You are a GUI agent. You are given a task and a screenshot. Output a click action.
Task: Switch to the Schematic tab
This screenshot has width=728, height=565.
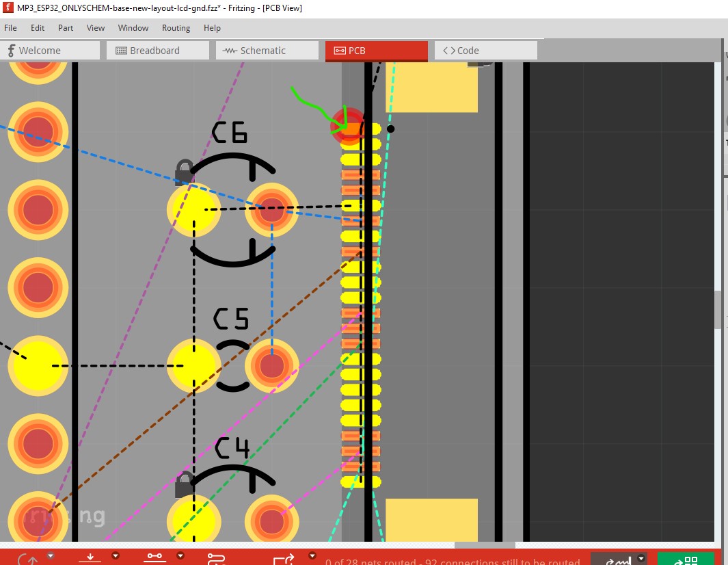[x=262, y=51]
